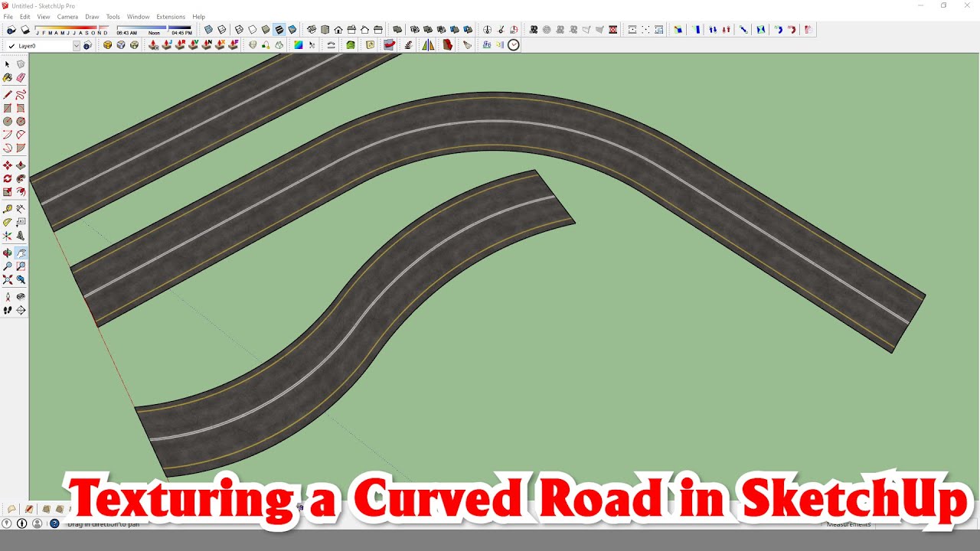Pick the pink Eraser tool
980x551 pixels.
tap(21, 77)
